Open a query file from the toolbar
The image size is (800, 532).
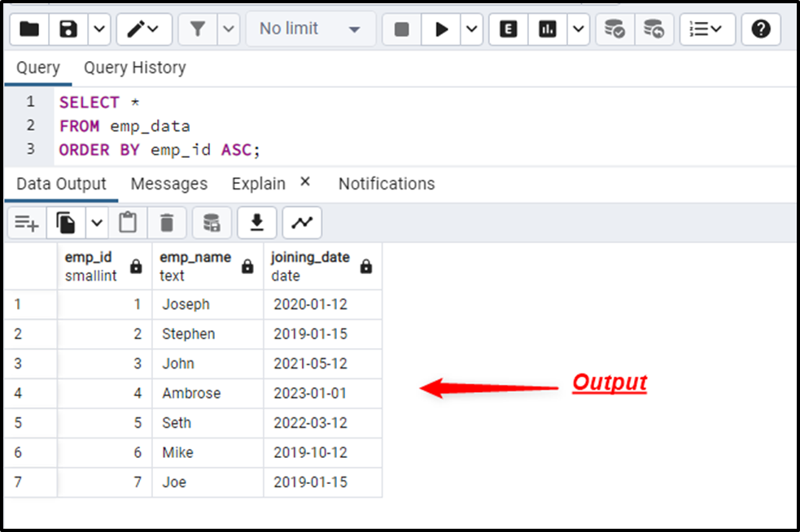coord(28,28)
